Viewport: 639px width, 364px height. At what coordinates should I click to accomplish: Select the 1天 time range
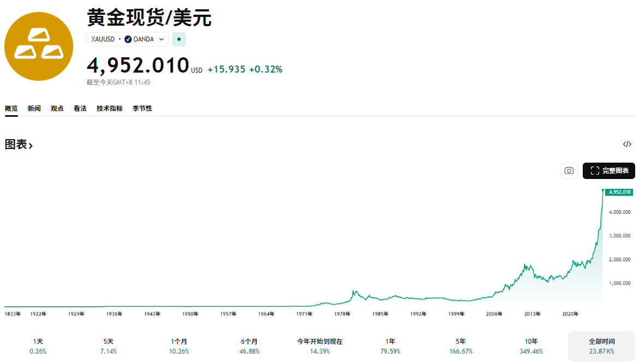(x=38, y=346)
